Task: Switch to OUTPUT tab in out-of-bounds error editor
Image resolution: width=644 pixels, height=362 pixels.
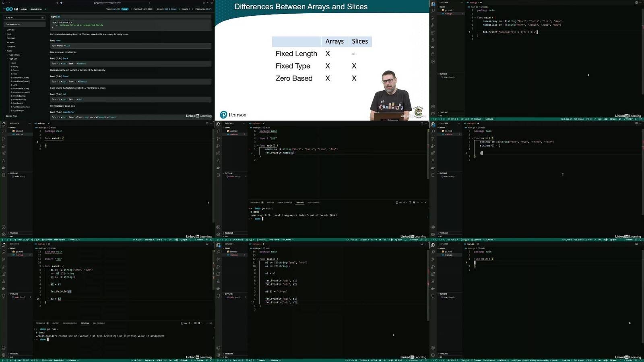Action: point(270,203)
